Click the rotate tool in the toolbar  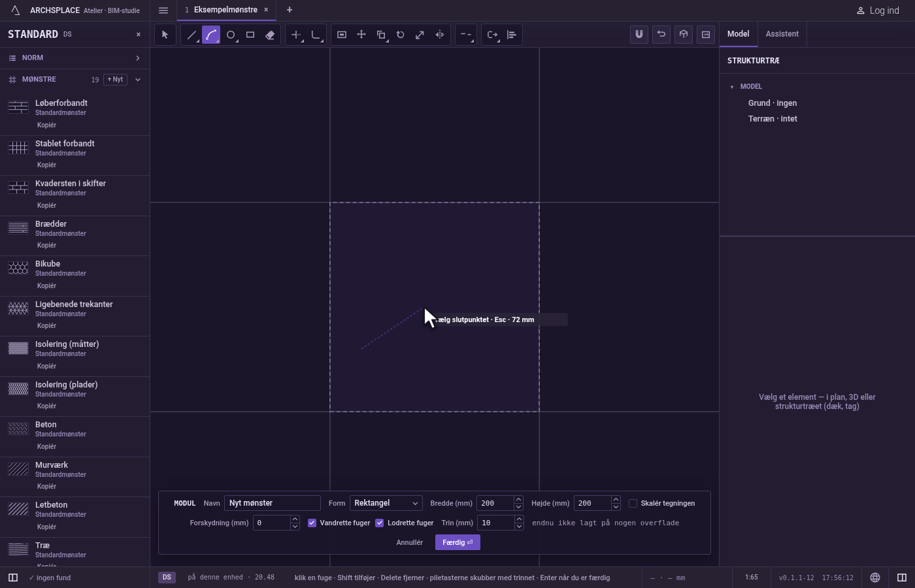(x=401, y=35)
